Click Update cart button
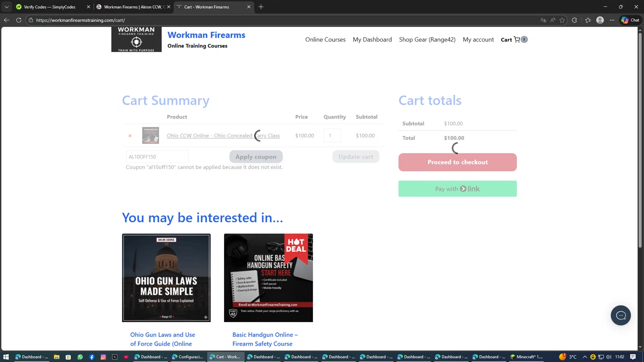 click(x=356, y=157)
